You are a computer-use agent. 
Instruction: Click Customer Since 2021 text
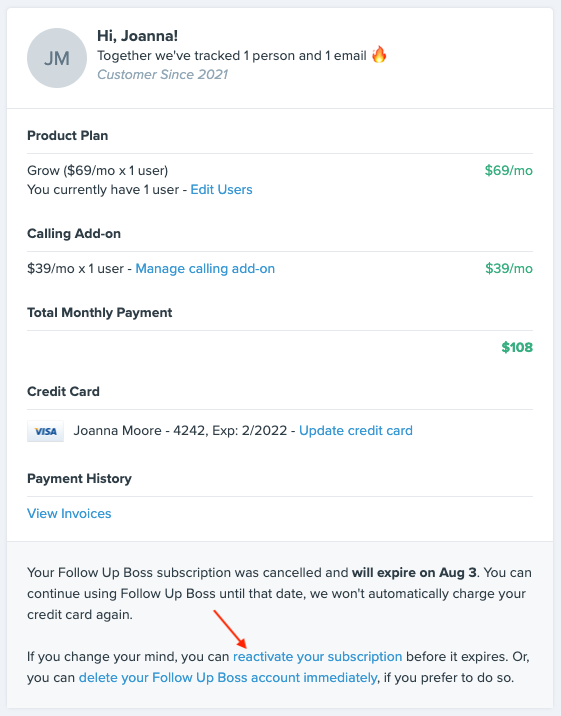[163, 74]
